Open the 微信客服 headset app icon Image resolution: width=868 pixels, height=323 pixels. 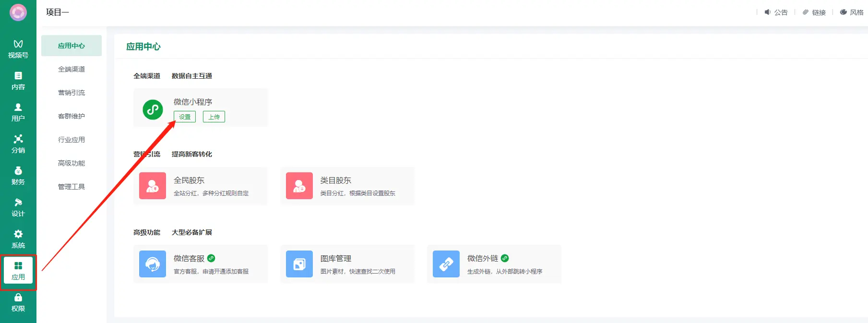click(153, 264)
